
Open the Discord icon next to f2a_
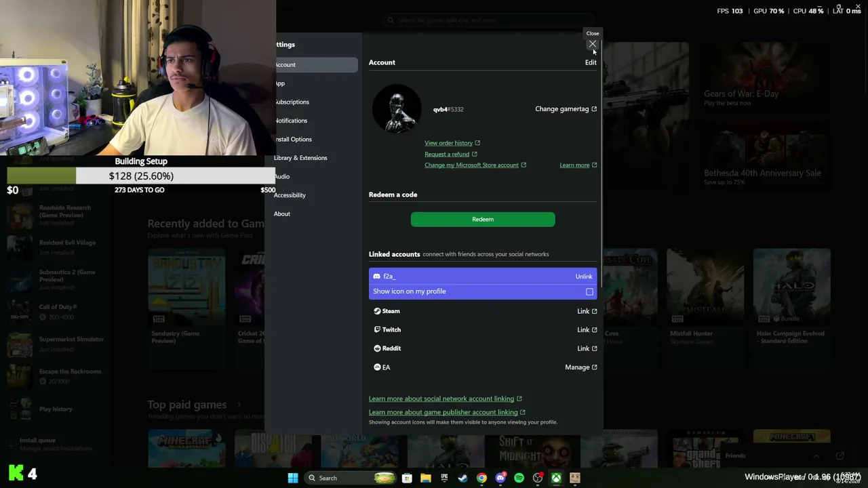click(x=377, y=277)
